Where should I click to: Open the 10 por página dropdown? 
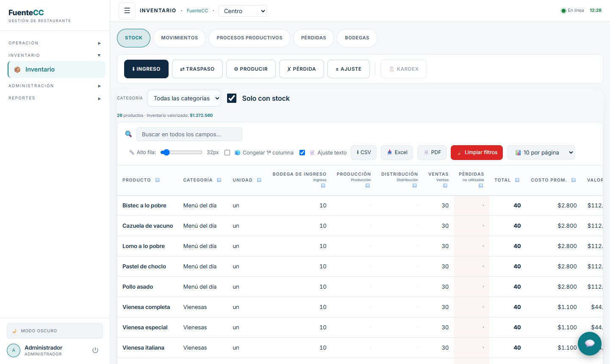click(541, 152)
